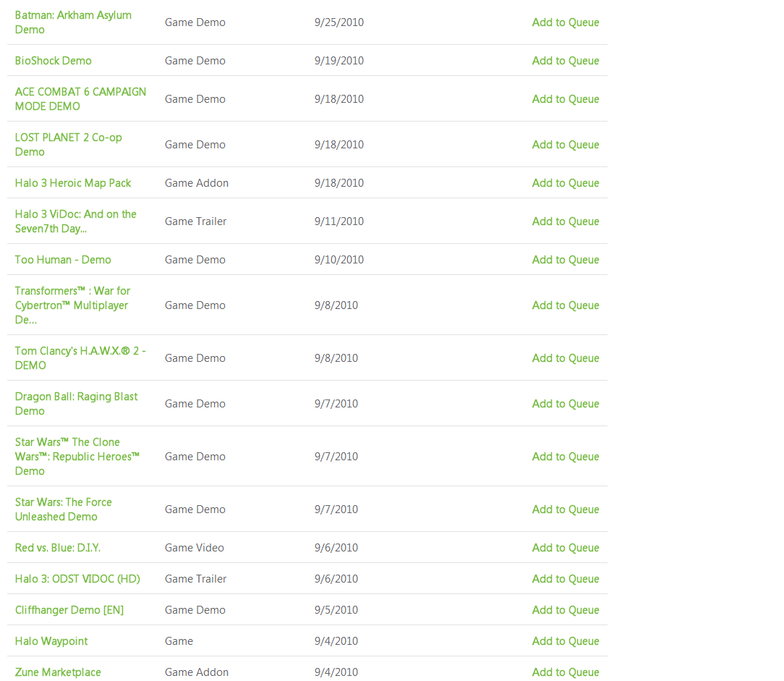
Task: Click Game Video type in Red vs. Blue row
Action: (x=195, y=548)
